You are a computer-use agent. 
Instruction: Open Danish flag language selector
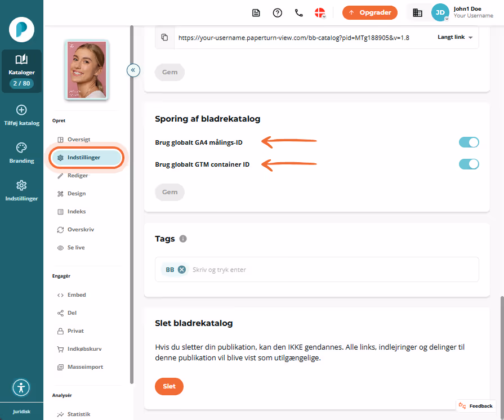tap(320, 13)
